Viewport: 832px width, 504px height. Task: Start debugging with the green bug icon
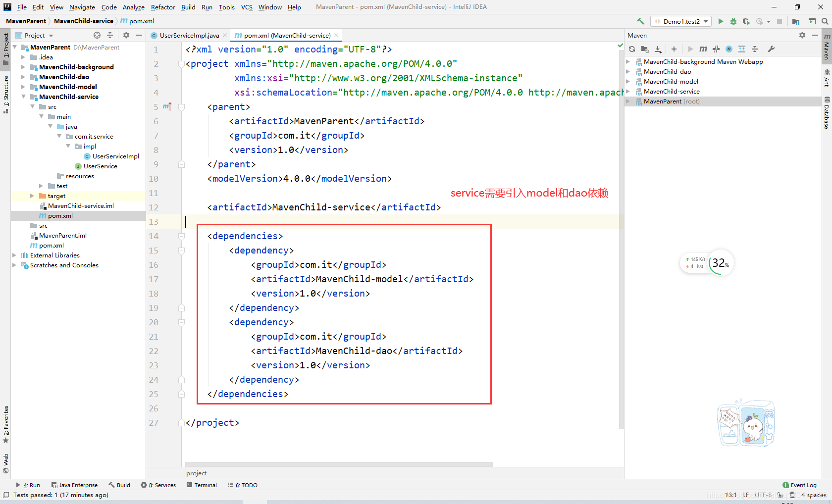(x=733, y=21)
